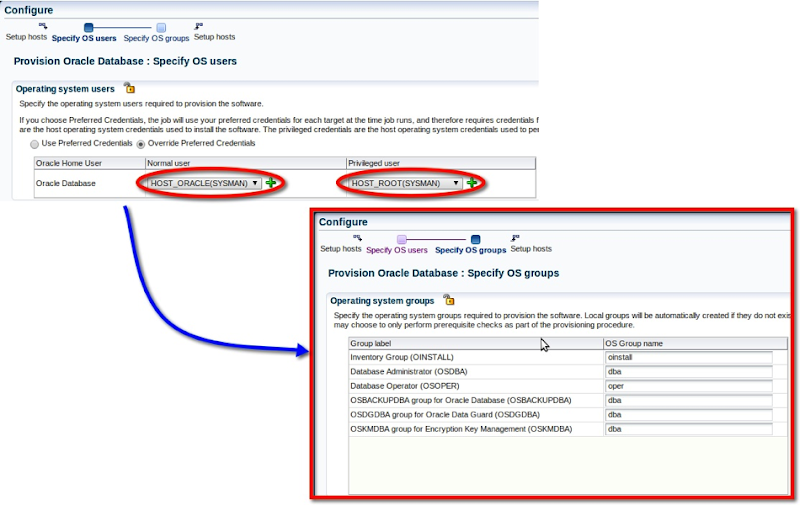Go to Specify OS groups link in top wizard

pyautogui.click(x=156, y=38)
